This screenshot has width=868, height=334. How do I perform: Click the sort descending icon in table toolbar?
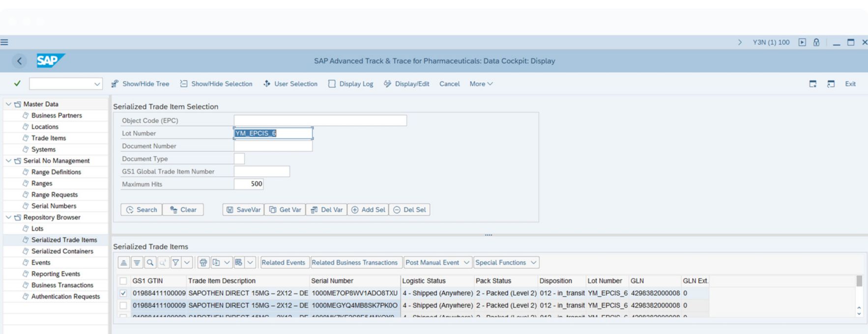(x=137, y=263)
